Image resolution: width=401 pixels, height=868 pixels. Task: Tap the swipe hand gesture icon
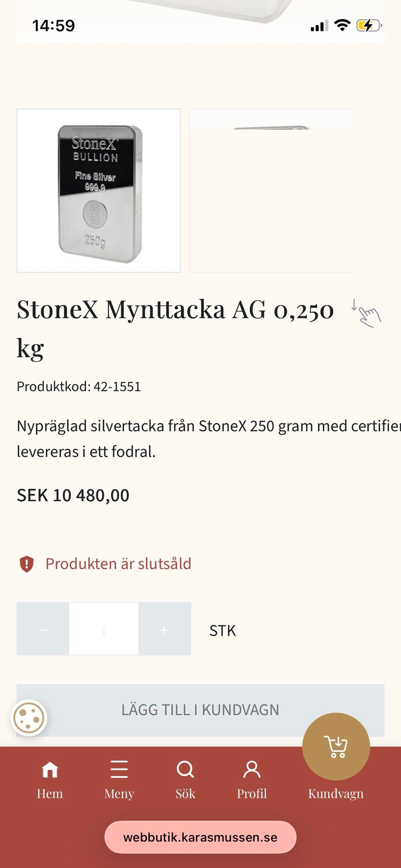pyautogui.click(x=367, y=313)
